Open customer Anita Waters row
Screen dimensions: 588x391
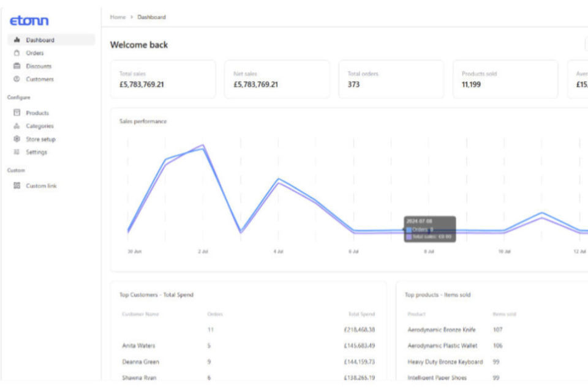pos(248,346)
